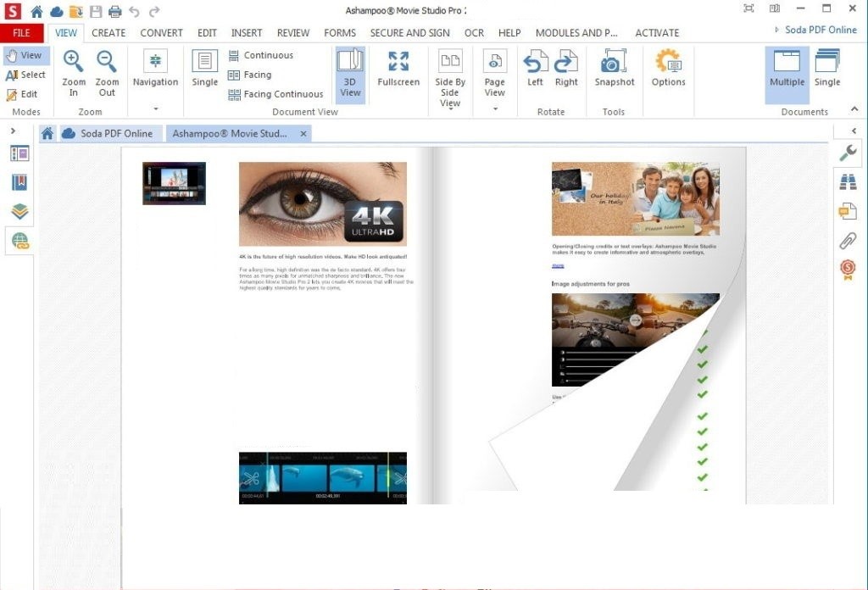Image resolution: width=868 pixels, height=590 pixels.
Task: Expand the Navigation dropdown arrow
Action: pyautogui.click(x=156, y=109)
